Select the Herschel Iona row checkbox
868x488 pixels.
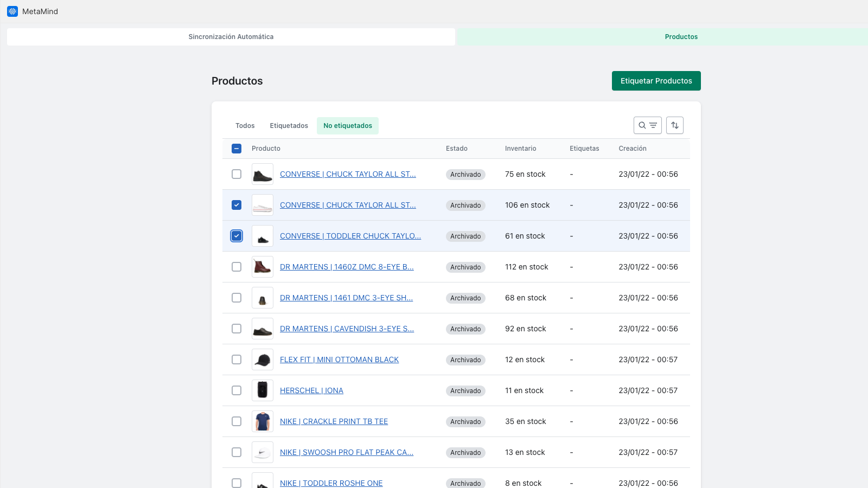click(x=237, y=390)
